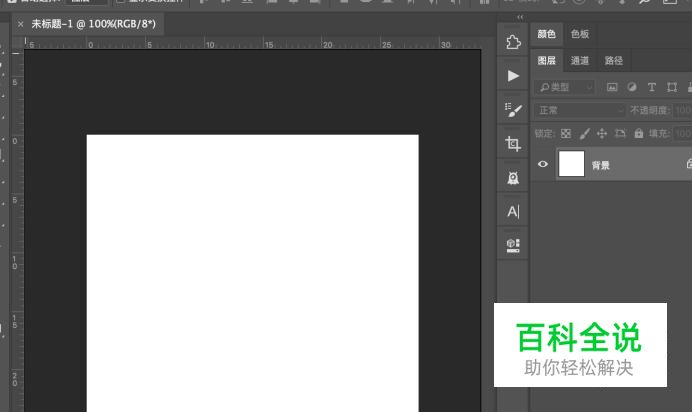Screen dimensions: 692x412
Task: Hide the 背景 layer with eye icon
Action: point(543,164)
